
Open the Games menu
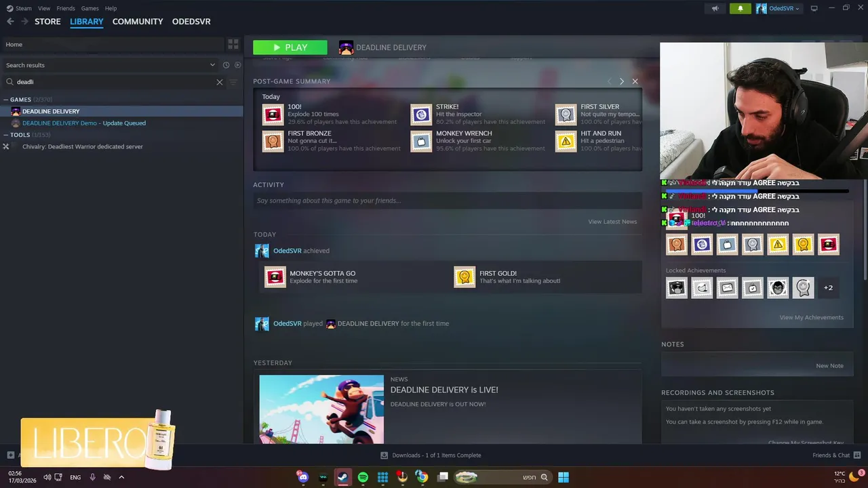click(90, 8)
